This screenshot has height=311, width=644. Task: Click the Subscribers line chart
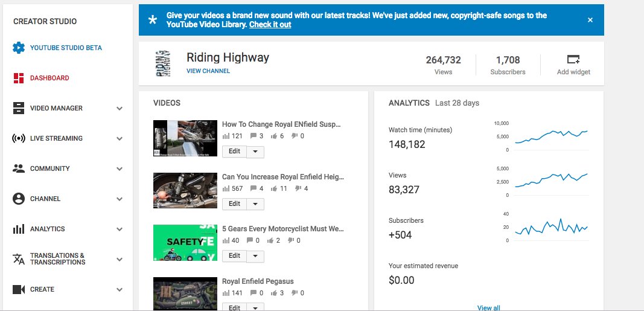click(x=552, y=227)
